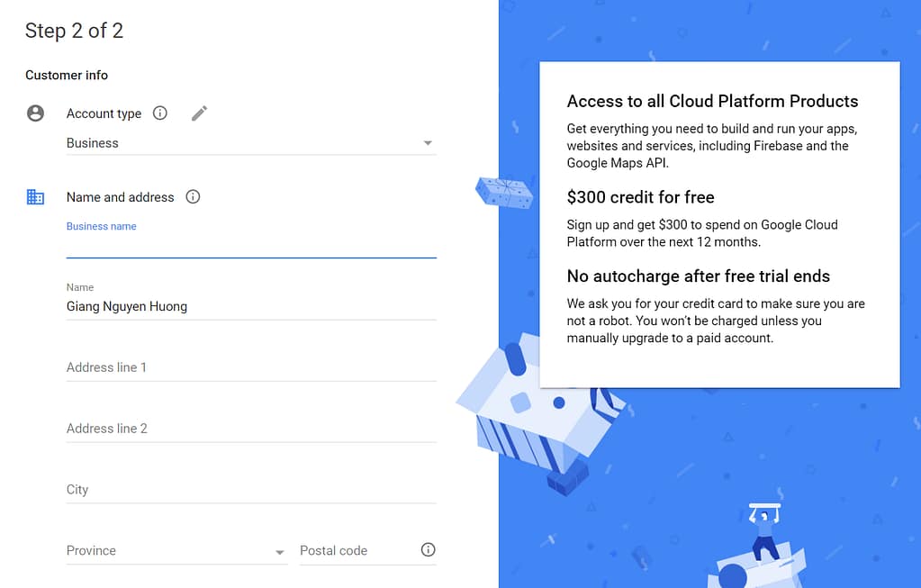921x588 pixels.
Task: Click the floating gift box illustration
Action: pyautogui.click(x=504, y=192)
